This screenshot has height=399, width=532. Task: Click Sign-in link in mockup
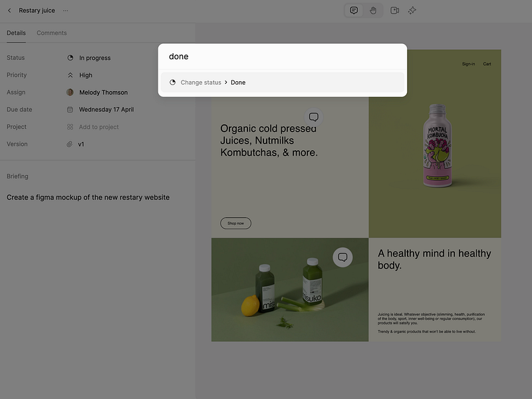pyautogui.click(x=468, y=64)
